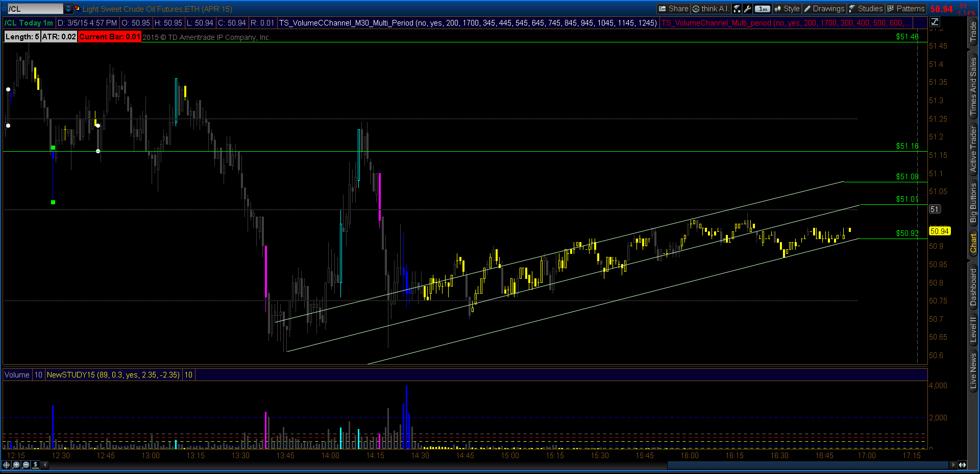
Task: Open the Studies menu
Action: [866, 9]
